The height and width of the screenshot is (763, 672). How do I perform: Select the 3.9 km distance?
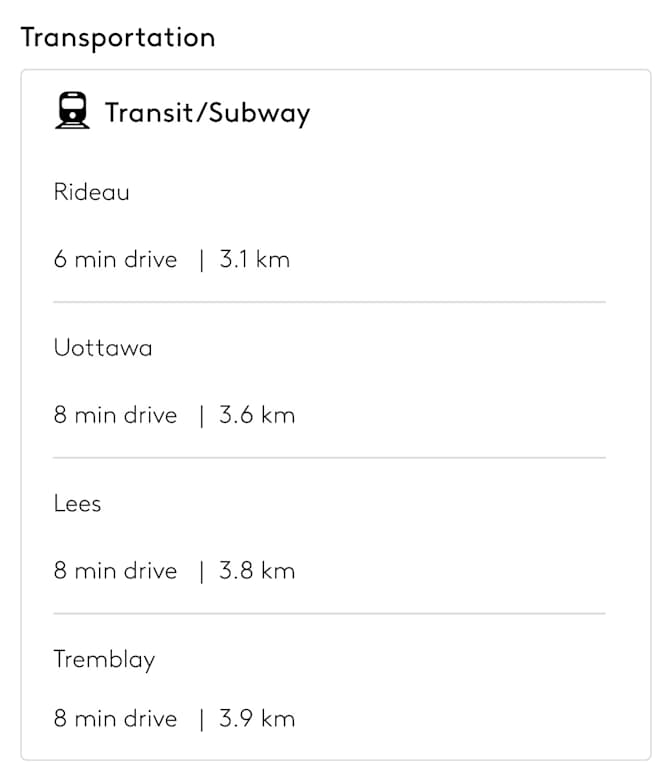257,719
